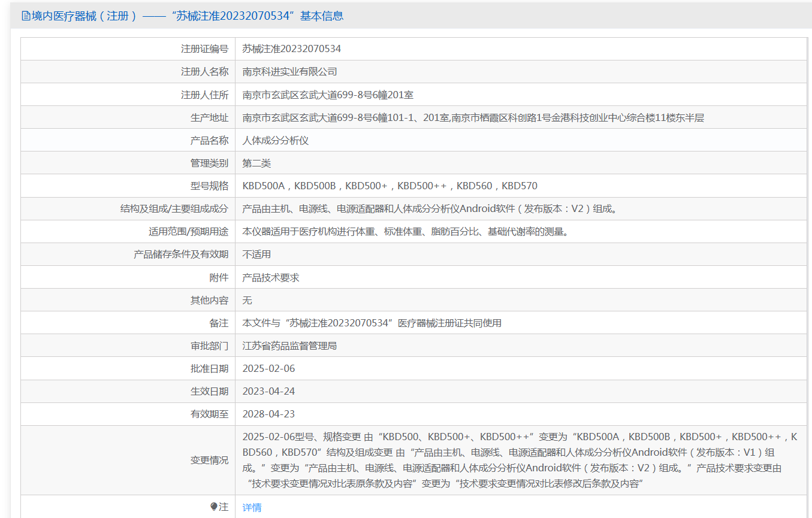Viewport: 812px width, 518px height.
Task: Click the 有效期至 label
Action: coord(210,414)
